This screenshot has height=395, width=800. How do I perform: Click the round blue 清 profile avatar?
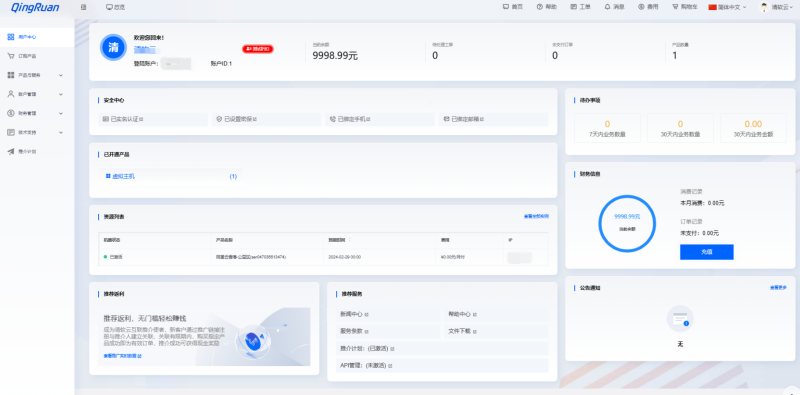(113, 47)
